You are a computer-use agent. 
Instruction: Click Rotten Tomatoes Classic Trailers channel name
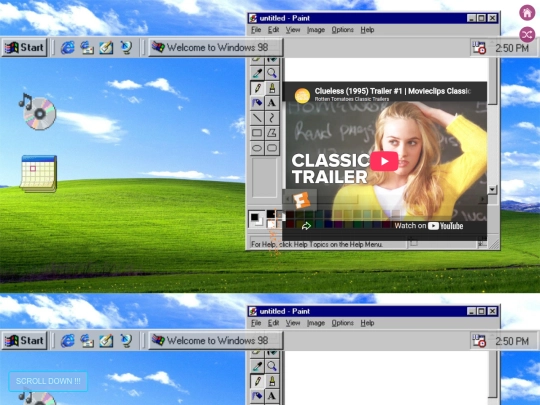coord(352,99)
